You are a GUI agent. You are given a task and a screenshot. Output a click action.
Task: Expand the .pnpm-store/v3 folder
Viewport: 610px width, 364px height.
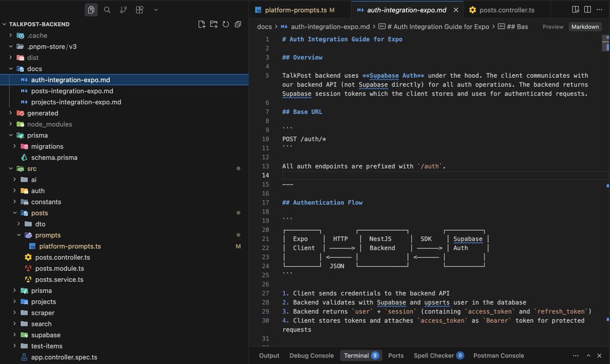(11, 47)
